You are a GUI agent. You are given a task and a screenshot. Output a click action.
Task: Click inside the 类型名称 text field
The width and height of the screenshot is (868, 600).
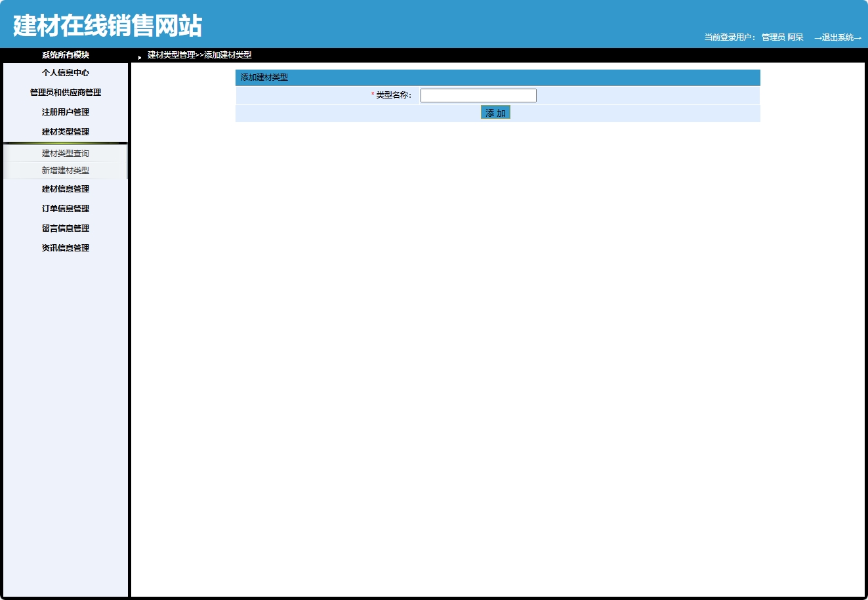click(478, 95)
